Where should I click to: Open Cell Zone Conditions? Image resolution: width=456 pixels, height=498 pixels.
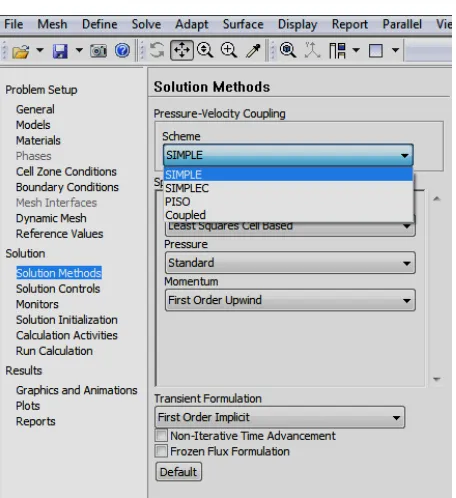pos(66,172)
